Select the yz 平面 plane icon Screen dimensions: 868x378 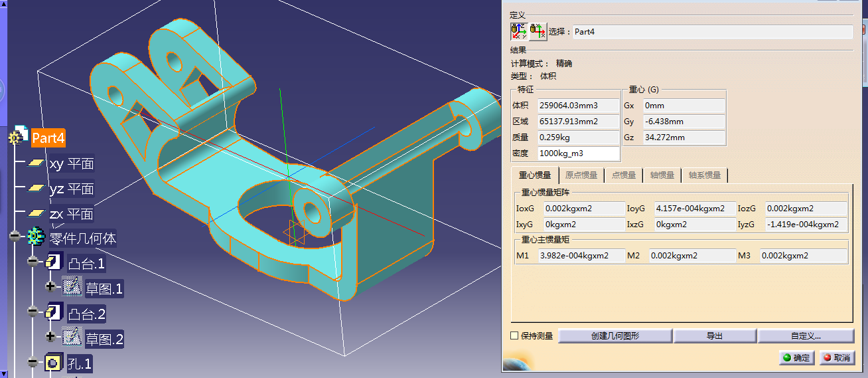[x=36, y=189]
